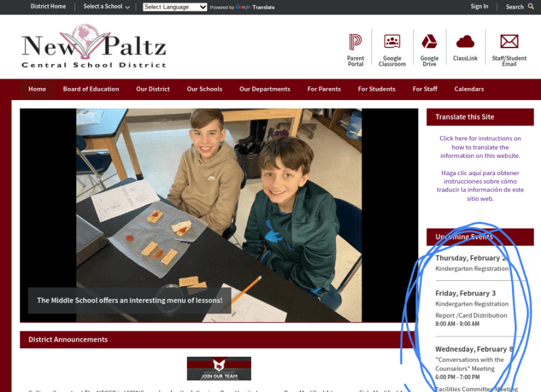Click the Join Our Team banner
This screenshot has width=541, height=392.
point(219,368)
